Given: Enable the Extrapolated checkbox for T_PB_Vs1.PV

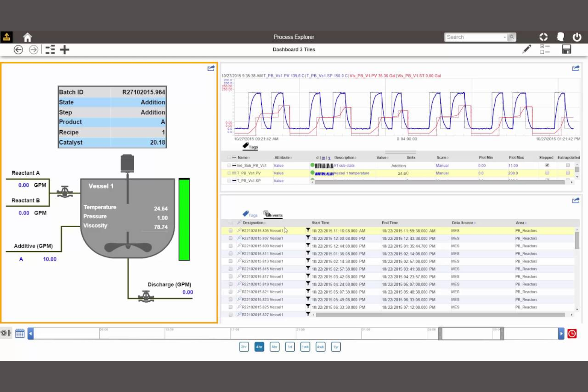Looking at the screenshot, I should tap(568, 173).
